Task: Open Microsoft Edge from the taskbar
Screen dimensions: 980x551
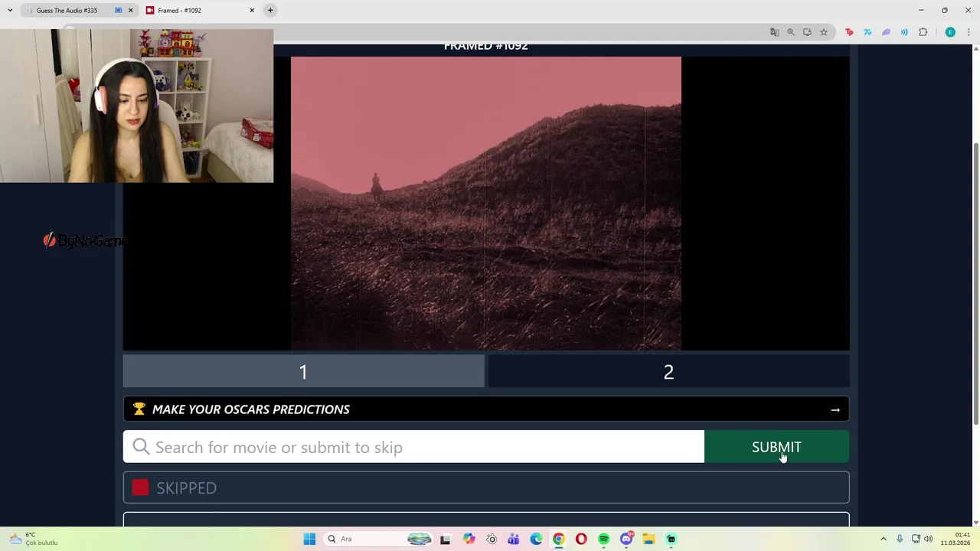Action: (x=536, y=539)
